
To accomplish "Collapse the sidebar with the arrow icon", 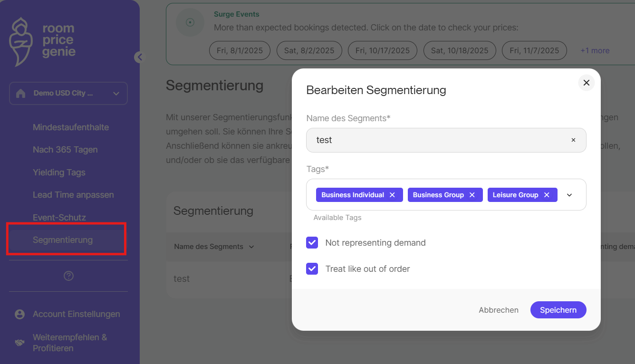I will click(139, 57).
